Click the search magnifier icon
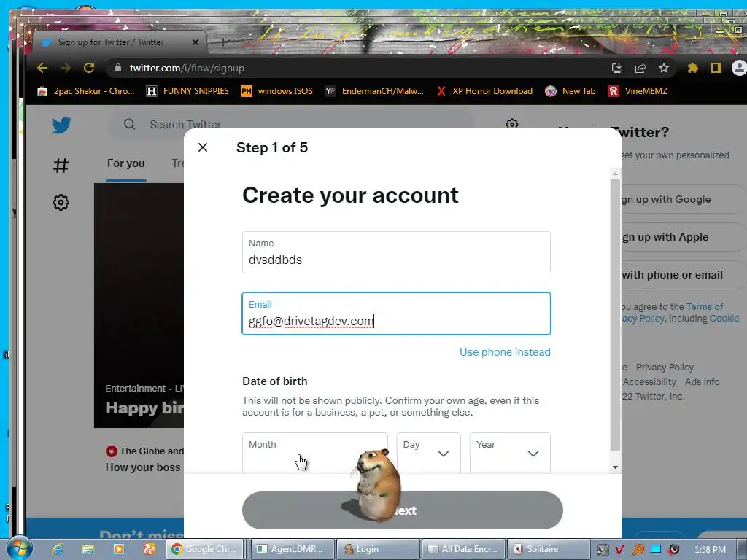The width and height of the screenshot is (747, 560). pyautogui.click(x=129, y=124)
